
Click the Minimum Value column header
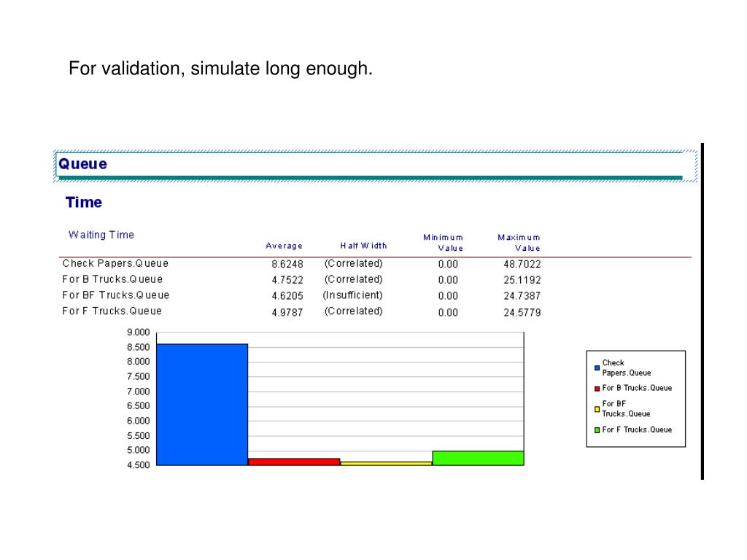[444, 242]
